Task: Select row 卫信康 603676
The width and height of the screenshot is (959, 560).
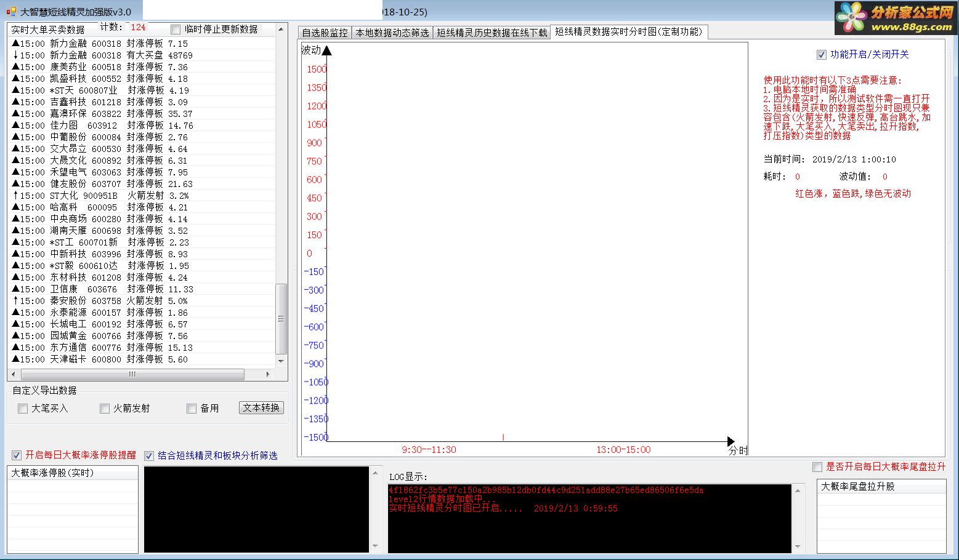Action: click(x=142, y=289)
